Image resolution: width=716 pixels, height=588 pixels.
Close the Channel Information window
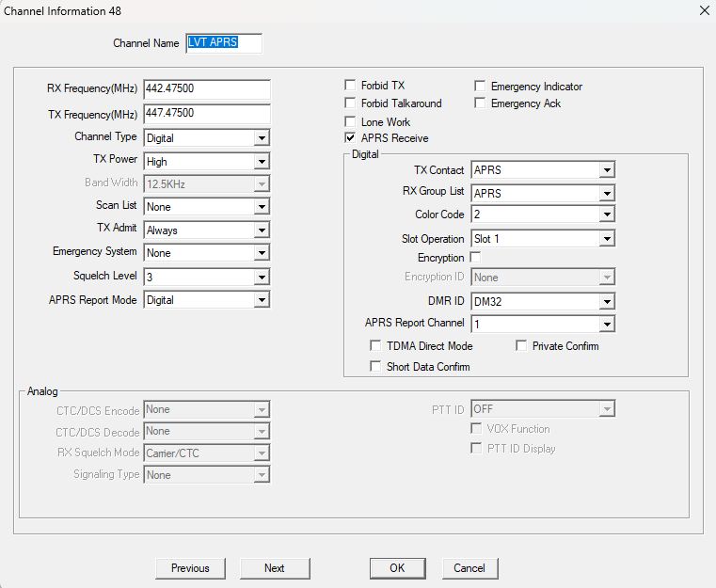coord(702,10)
